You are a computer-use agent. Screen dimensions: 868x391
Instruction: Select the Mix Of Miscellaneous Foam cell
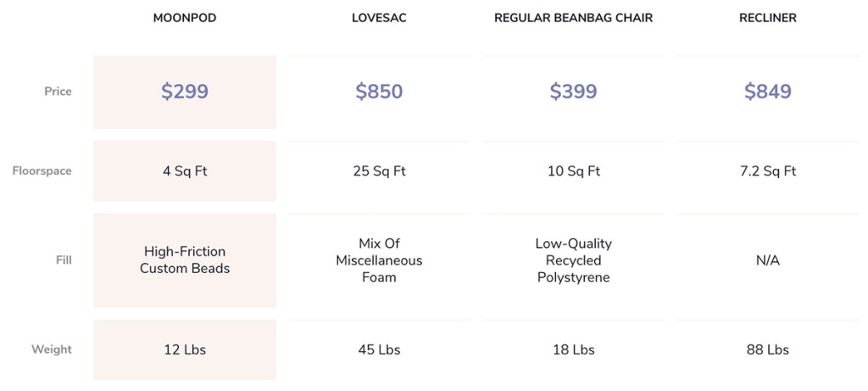click(379, 260)
